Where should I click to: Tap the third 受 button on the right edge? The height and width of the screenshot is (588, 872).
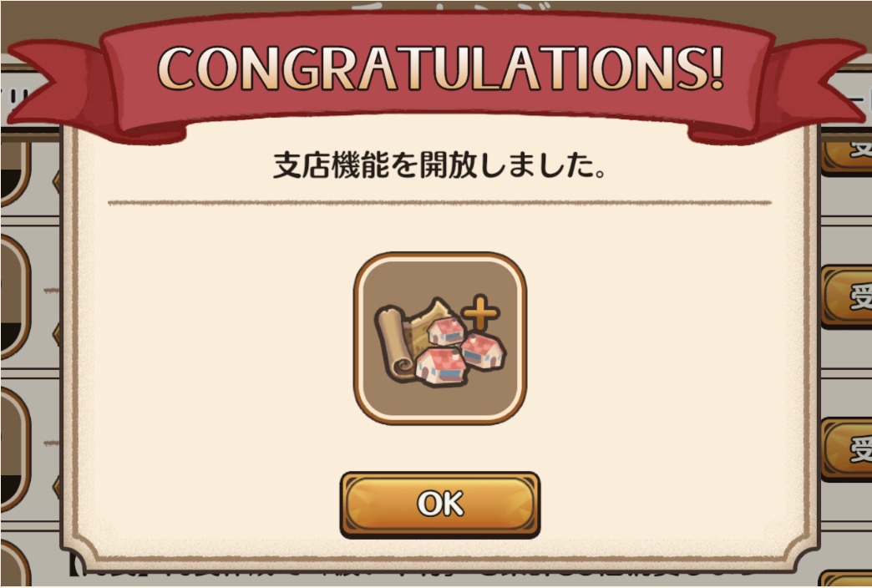(846, 449)
